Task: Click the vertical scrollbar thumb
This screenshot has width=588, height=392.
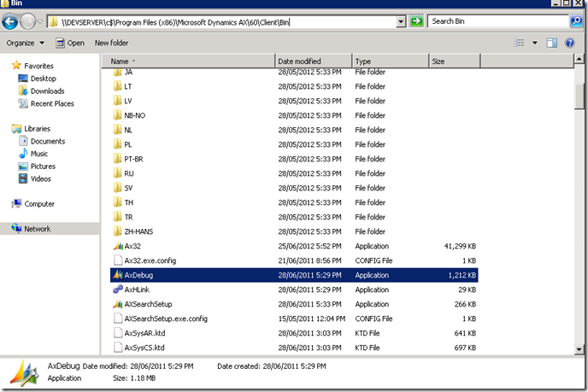Action: pyautogui.click(x=579, y=97)
